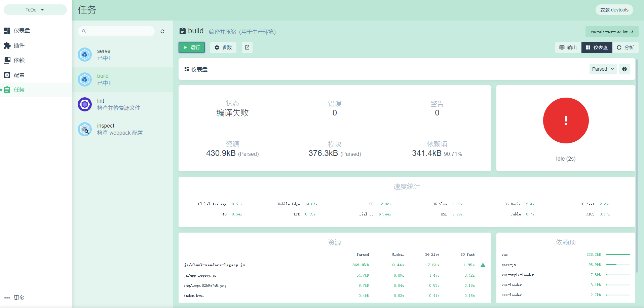This screenshot has height=308, width=644.
Task: Open the 更多 menu
Action: pos(36,298)
